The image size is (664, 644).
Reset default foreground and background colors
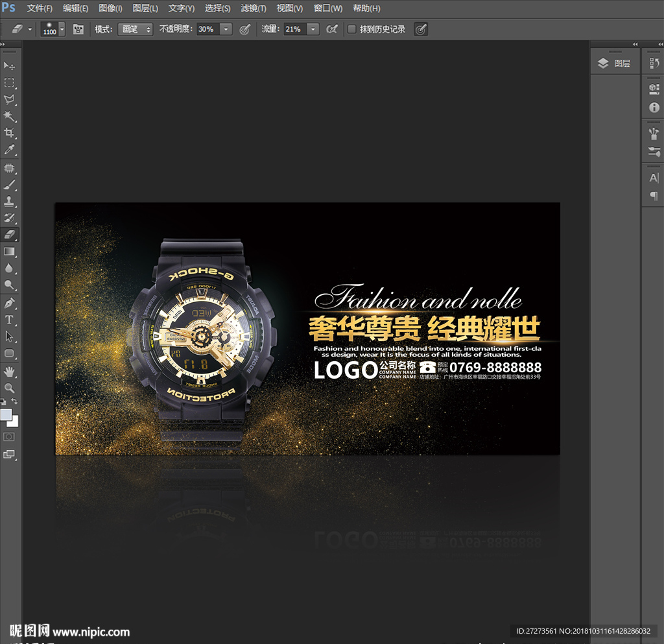[x=3, y=401]
